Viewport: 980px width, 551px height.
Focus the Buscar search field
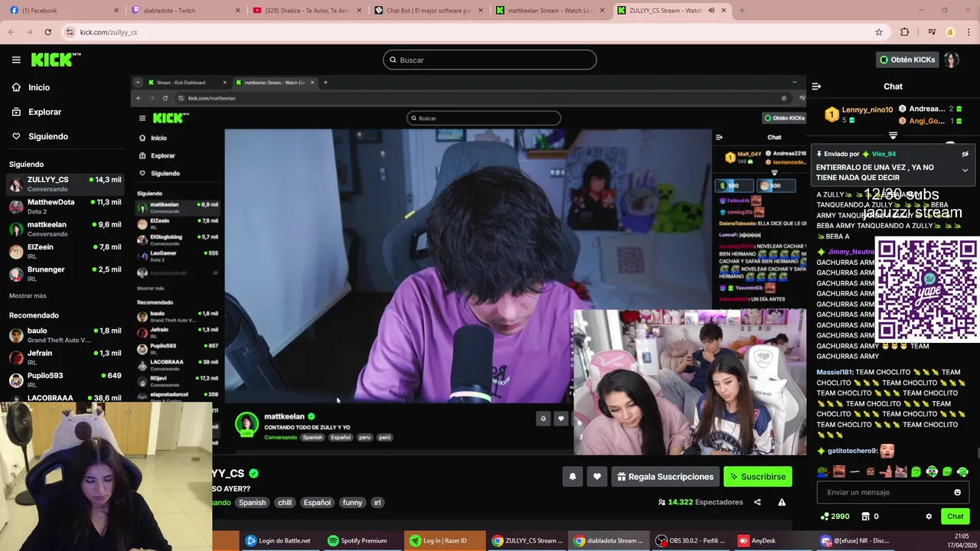click(x=490, y=60)
